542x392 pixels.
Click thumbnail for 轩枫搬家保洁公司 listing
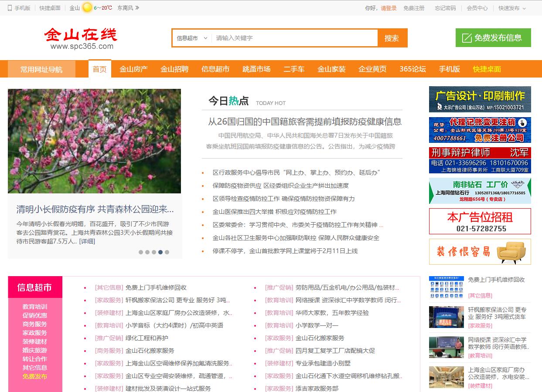pos(447,317)
